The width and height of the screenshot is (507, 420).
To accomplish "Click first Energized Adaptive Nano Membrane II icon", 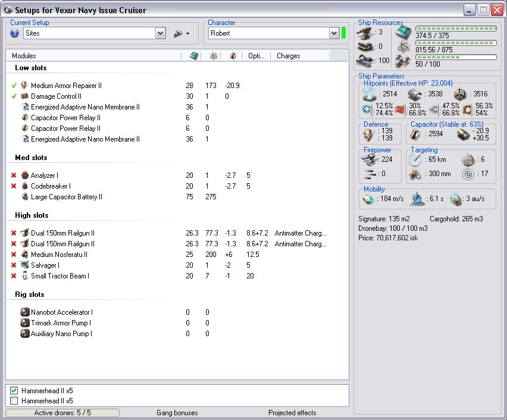I will [x=24, y=106].
